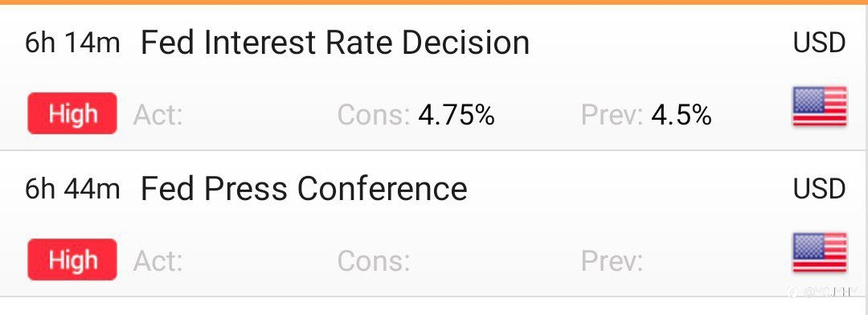Click the consensus value 4.75%
The width and height of the screenshot is (868, 315).
[457, 115]
